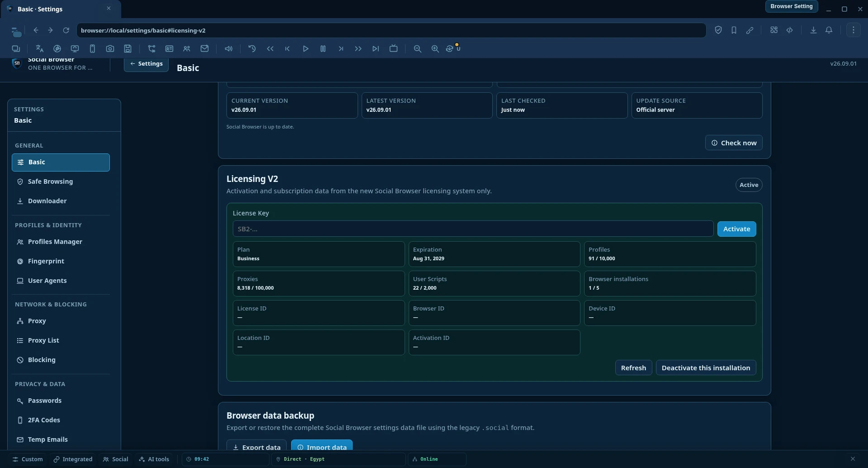
Task: Select Basic in the settings sidebar
Action: point(61,162)
